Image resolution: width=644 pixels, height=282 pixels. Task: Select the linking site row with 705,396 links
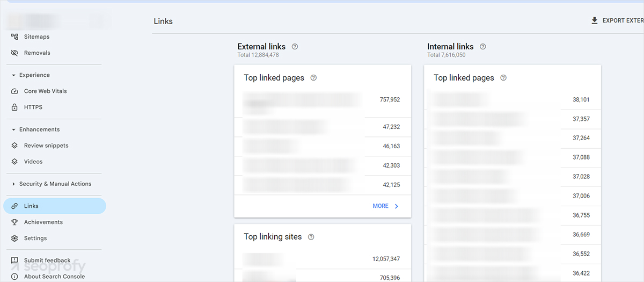coord(323,276)
